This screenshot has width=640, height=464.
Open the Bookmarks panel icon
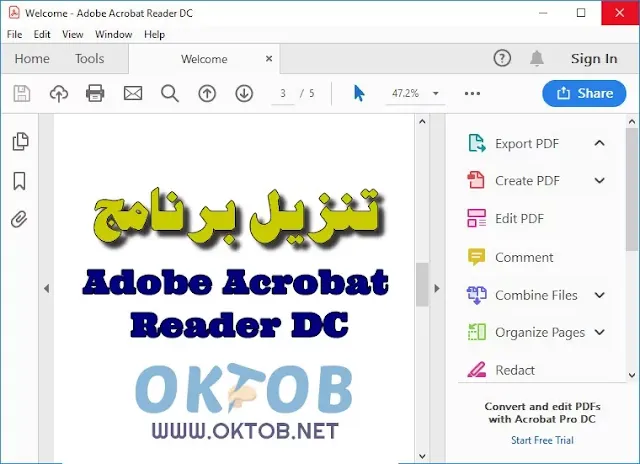click(20, 181)
